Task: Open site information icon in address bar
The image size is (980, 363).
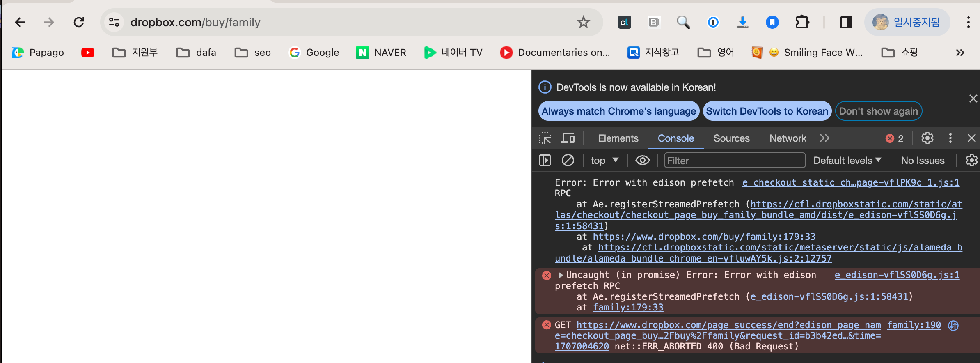Action: pyautogui.click(x=114, y=22)
